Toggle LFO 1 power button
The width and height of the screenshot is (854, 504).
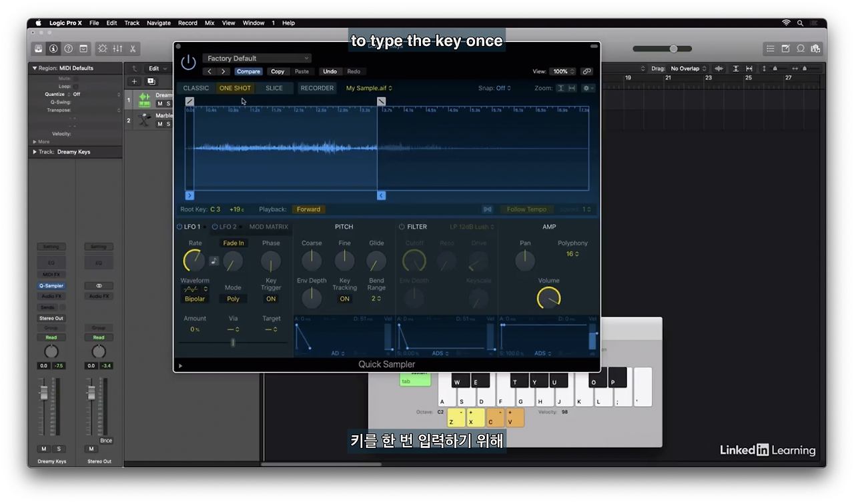(179, 227)
